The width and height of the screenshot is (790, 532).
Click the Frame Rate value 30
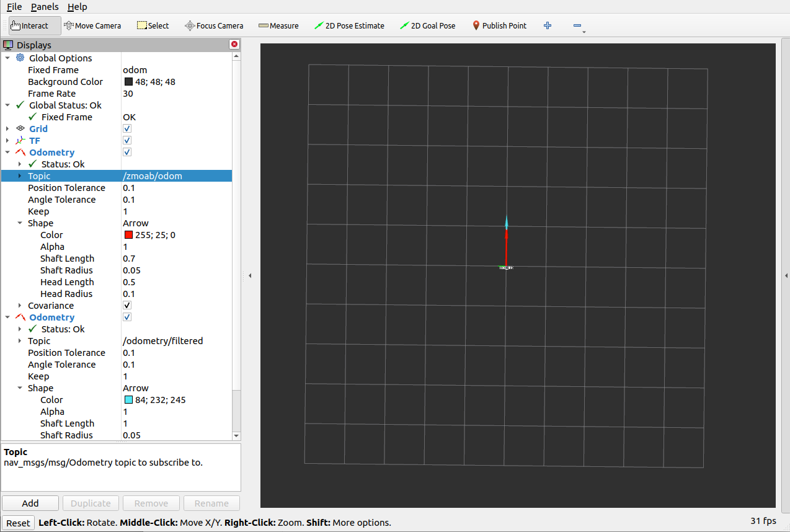click(x=128, y=94)
